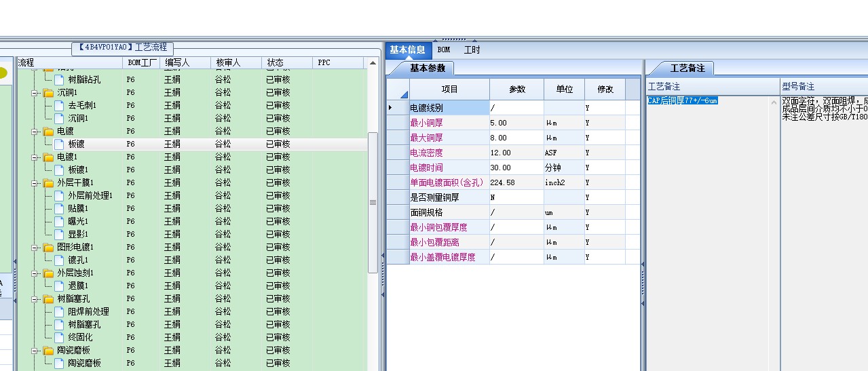Select the 工艺备注 tab header
This screenshot has width=868, height=371.
(x=687, y=68)
